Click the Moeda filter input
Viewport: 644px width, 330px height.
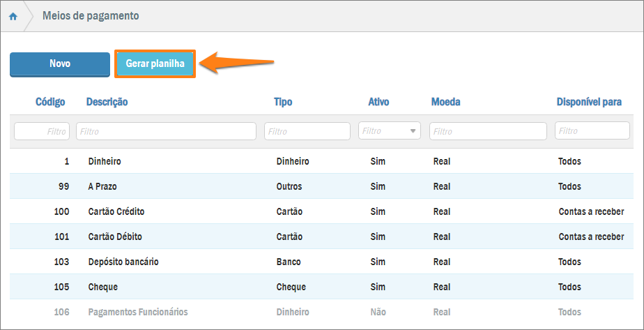coord(488,131)
